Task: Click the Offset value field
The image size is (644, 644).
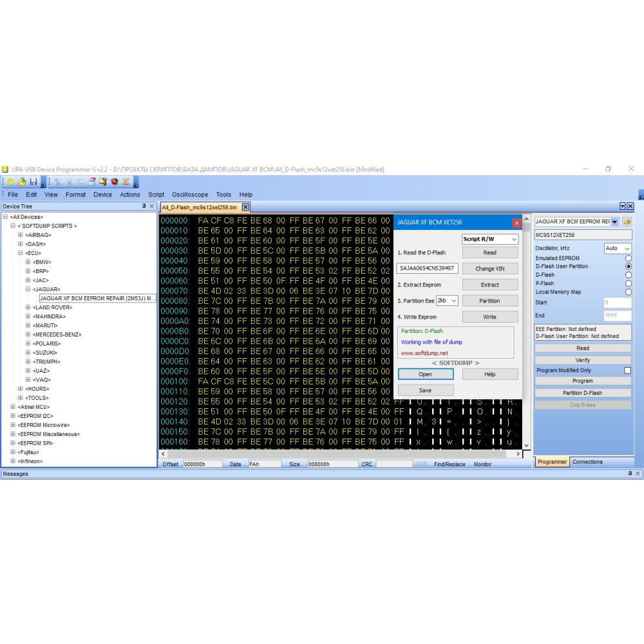Action: pyautogui.click(x=202, y=464)
